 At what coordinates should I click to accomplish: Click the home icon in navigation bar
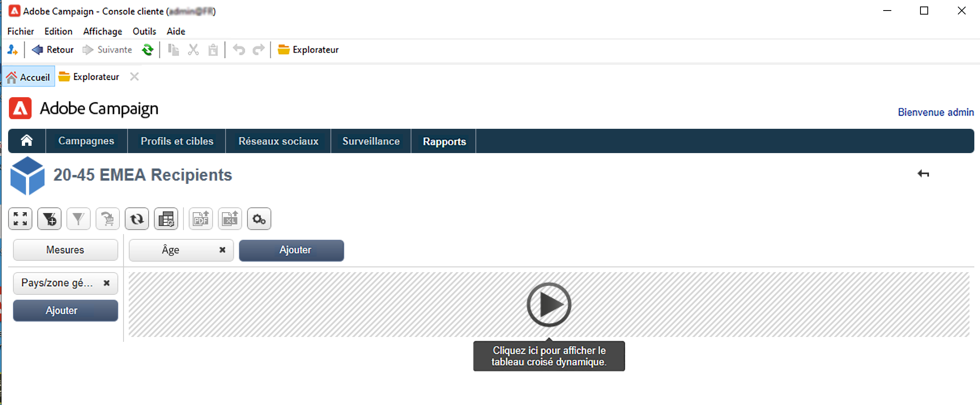point(27,141)
